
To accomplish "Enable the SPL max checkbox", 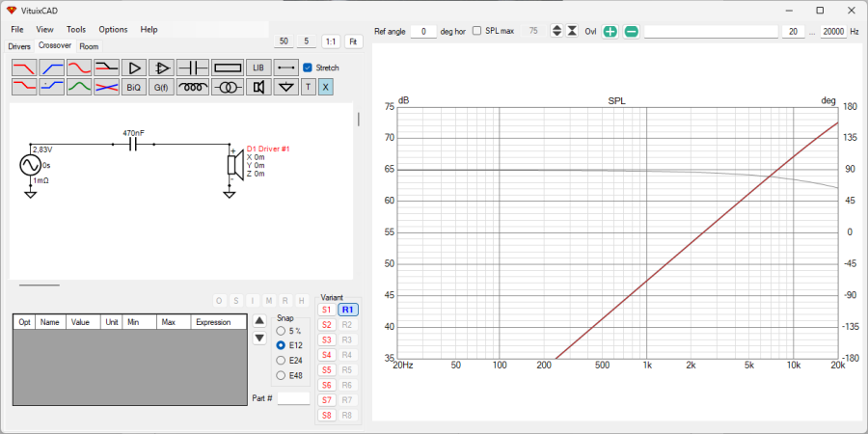I will tap(476, 31).
